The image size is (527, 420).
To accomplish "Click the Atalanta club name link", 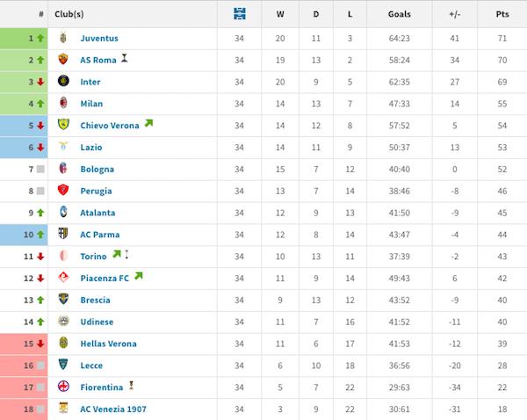I will [x=97, y=213].
